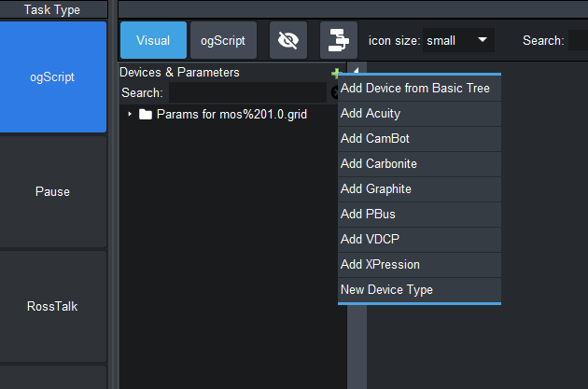This screenshot has height=389, width=588.
Task: Open the icon size dropdown
Action: click(458, 40)
